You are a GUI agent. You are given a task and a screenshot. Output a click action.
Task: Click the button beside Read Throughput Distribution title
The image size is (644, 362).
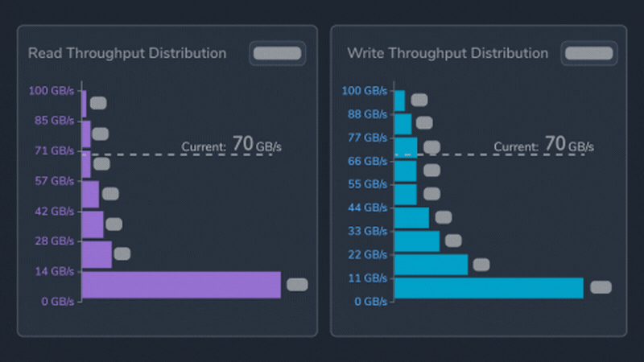(277, 53)
